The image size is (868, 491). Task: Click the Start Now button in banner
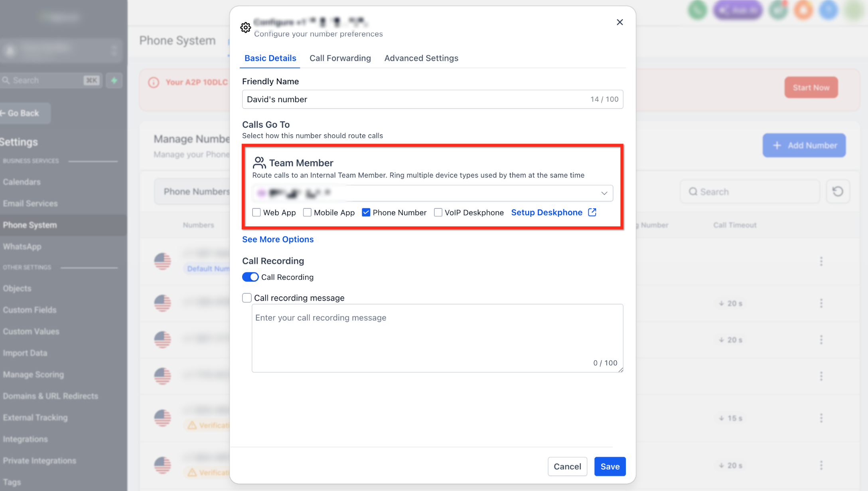pyautogui.click(x=811, y=87)
